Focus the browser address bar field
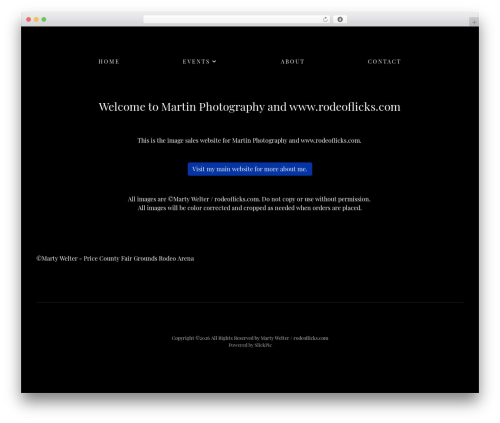The width and height of the screenshot is (500, 423). coord(237,19)
